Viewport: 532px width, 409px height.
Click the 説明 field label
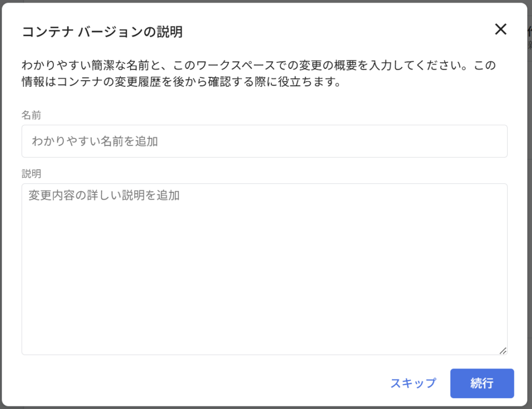tap(31, 173)
